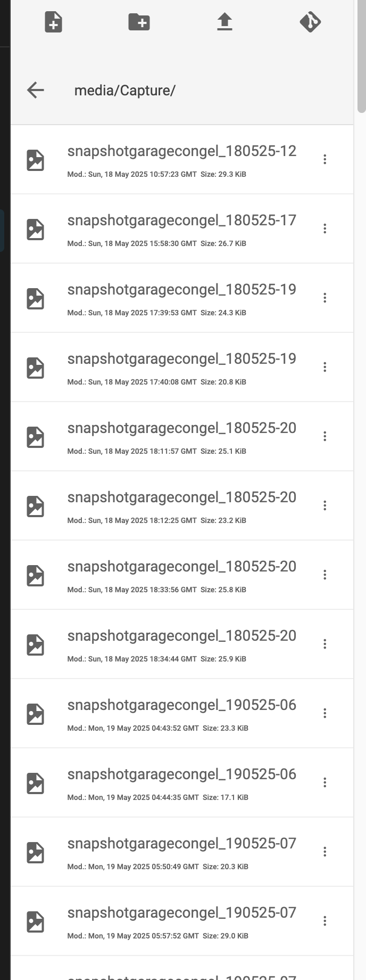Click image icon of file modified 10:57:23
The height and width of the screenshot is (980, 366).
tap(36, 160)
